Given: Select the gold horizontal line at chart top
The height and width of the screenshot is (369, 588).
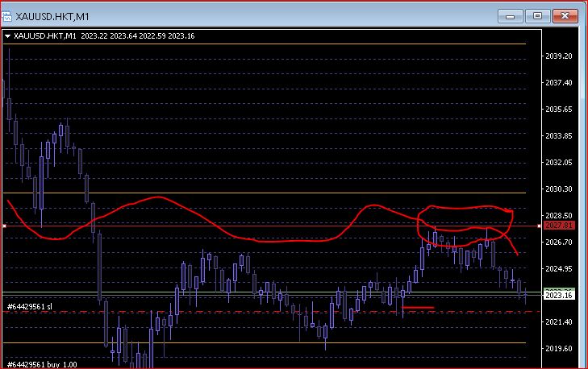Looking at the screenshot, I should (x=265, y=44).
